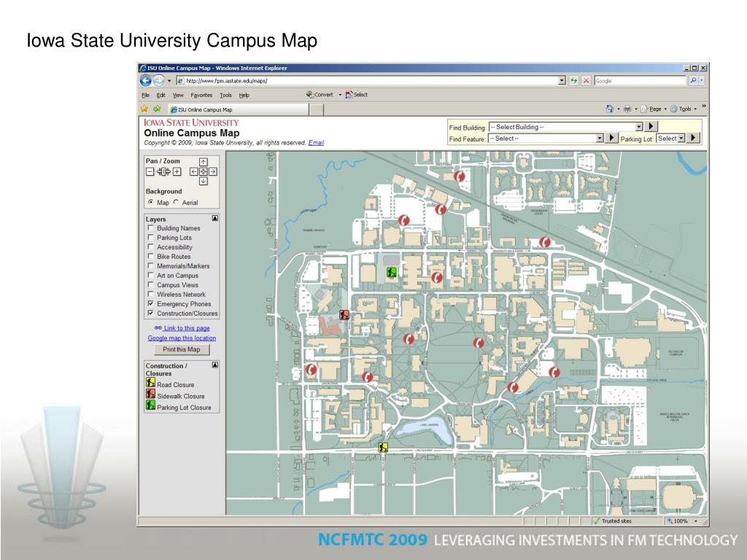Open the Favorites menu
The width and height of the screenshot is (747, 560).
201,96
